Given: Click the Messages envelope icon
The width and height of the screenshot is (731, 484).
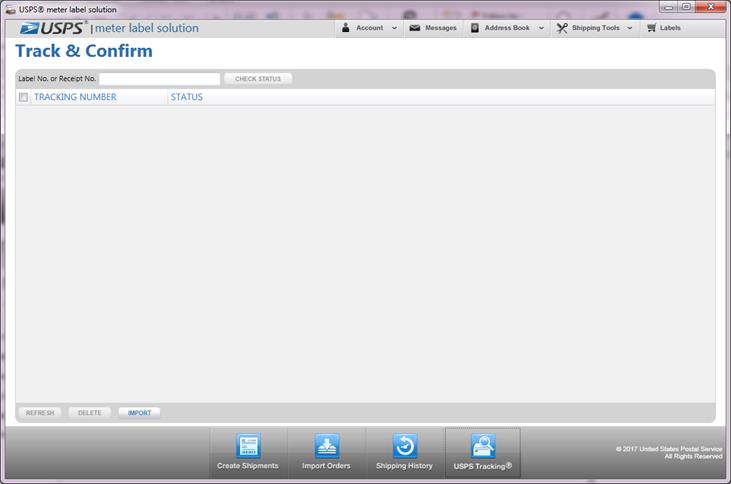Looking at the screenshot, I should pyautogui.click(x=414, y=28).
